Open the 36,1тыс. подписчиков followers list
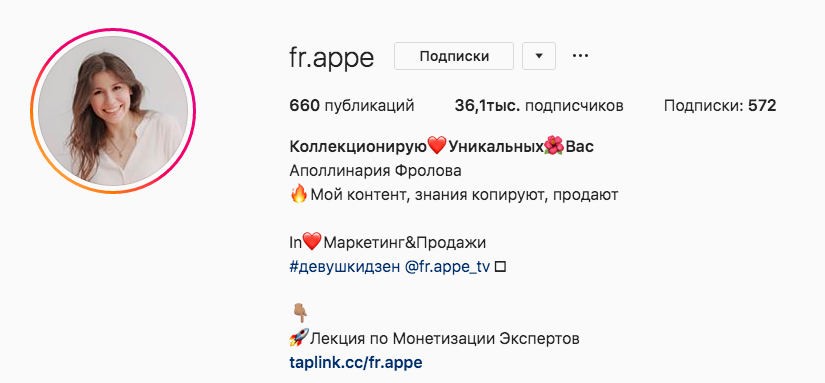Viewport: 825px width, 383px height. pyautogui.click(x=539, y=106)
